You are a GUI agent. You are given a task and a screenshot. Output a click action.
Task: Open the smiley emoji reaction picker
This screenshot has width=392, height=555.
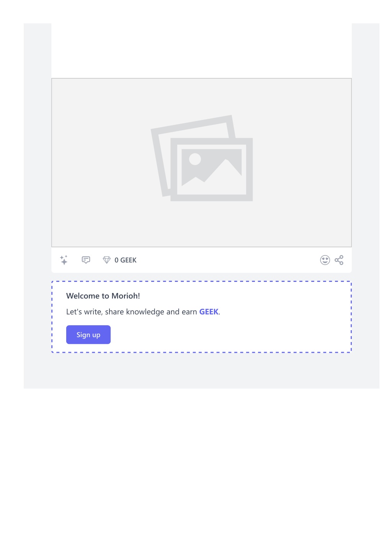pos(325,260)
